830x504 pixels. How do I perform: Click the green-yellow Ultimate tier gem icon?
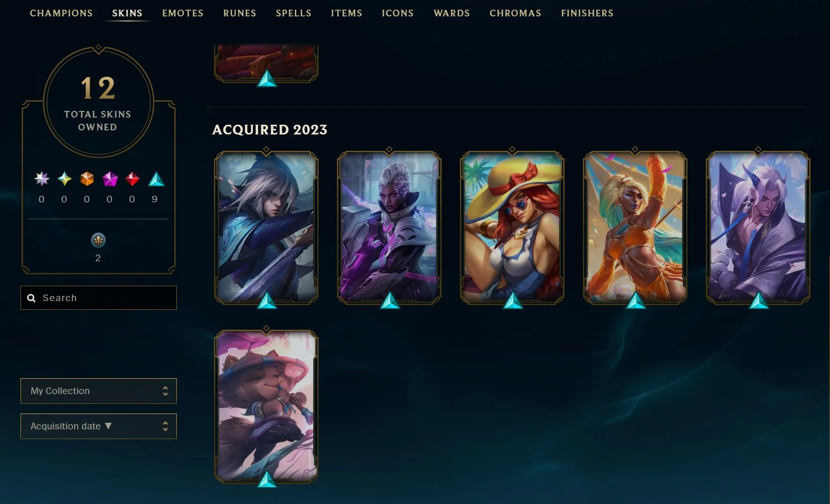(64, 178)
